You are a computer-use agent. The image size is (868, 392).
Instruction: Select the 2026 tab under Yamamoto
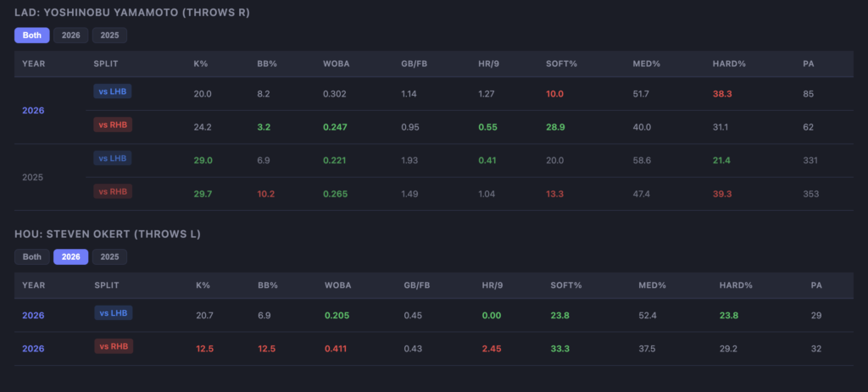71,36
